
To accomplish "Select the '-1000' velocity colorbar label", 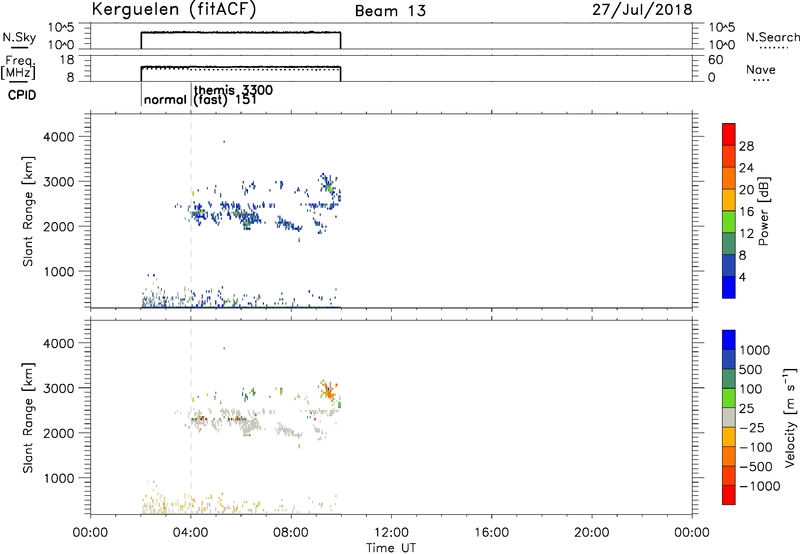I will (759, 486).
